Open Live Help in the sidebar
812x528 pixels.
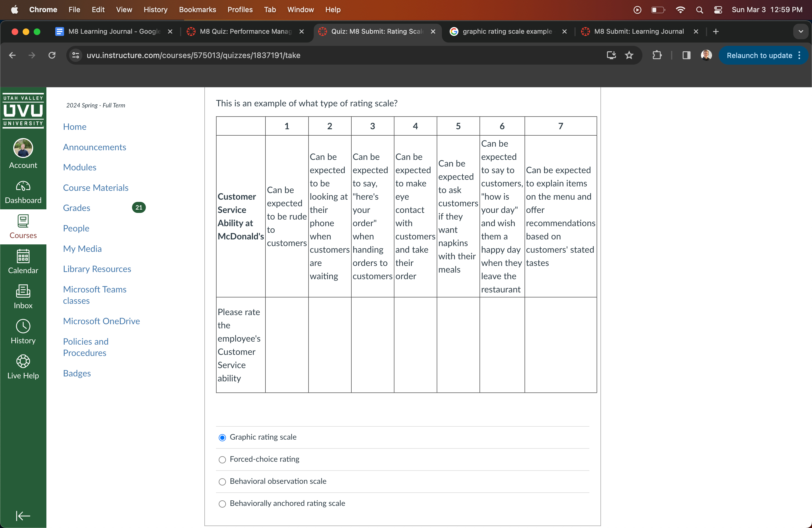point(23,367)
